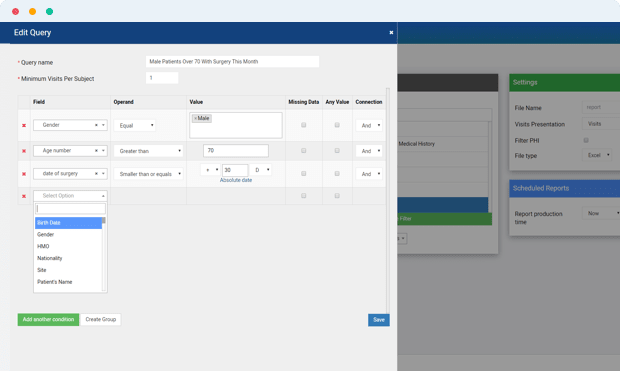Clear the date of surgery field selection

[x=96, y=174]
